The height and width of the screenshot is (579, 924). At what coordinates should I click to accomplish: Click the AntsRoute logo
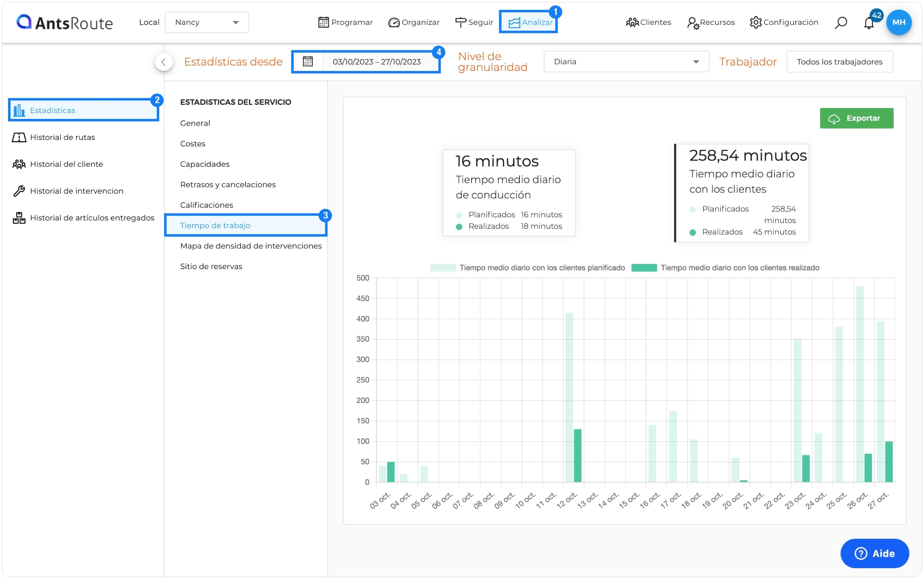[64, 22]
